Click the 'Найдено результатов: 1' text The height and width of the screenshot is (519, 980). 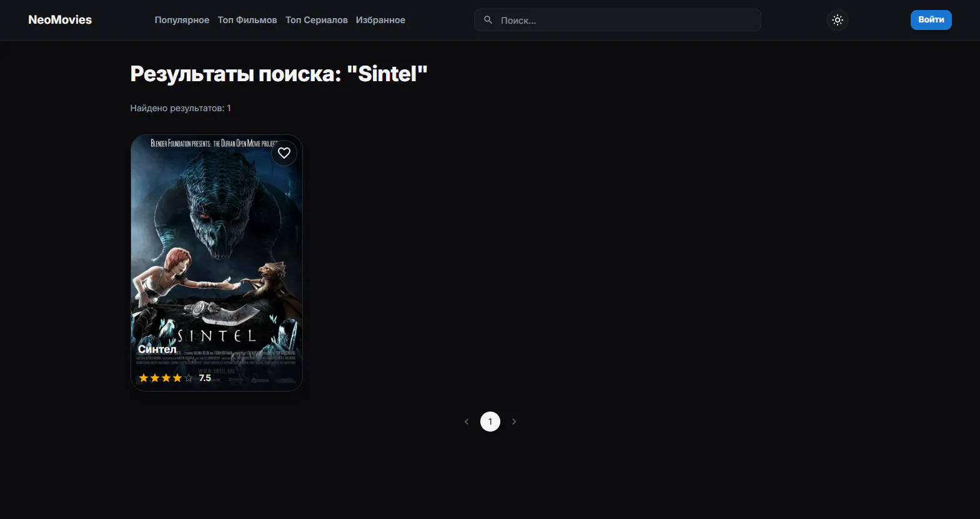(181, 108)
